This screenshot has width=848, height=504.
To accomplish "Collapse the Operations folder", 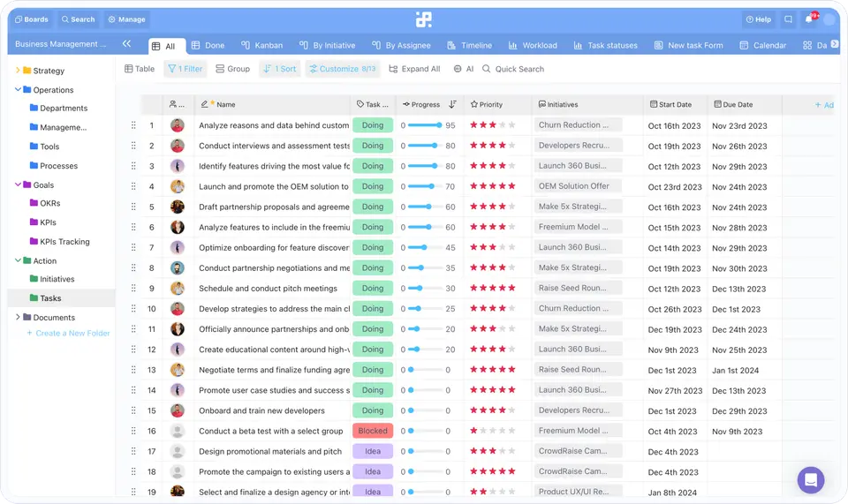I will point(18,90).
